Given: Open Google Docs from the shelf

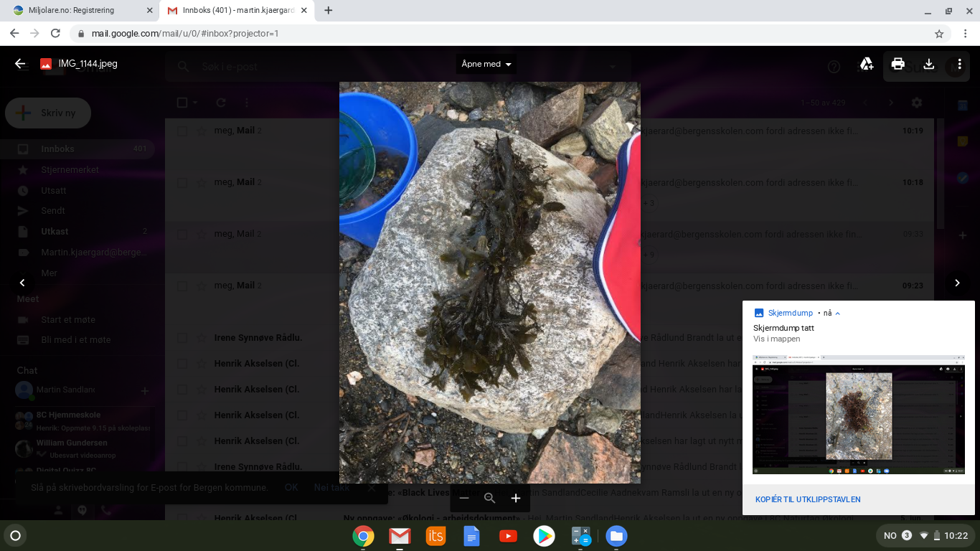Looking at the screenshot, I should coord(471,536).
